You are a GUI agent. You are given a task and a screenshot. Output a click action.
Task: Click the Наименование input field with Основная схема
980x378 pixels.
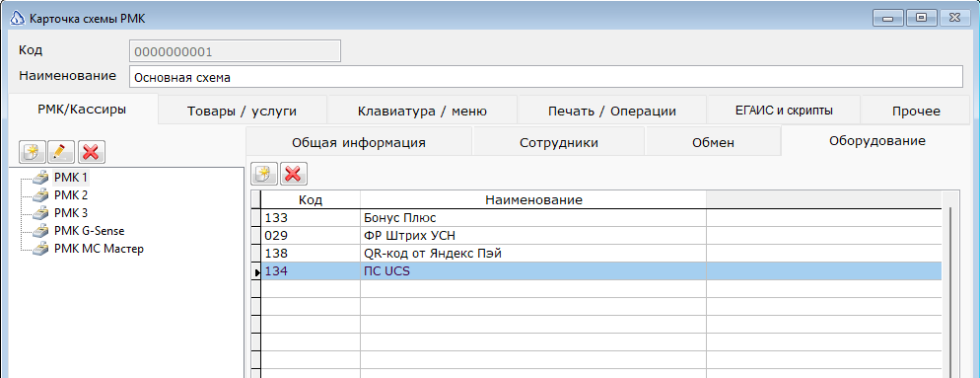click(x=545, y=78)
